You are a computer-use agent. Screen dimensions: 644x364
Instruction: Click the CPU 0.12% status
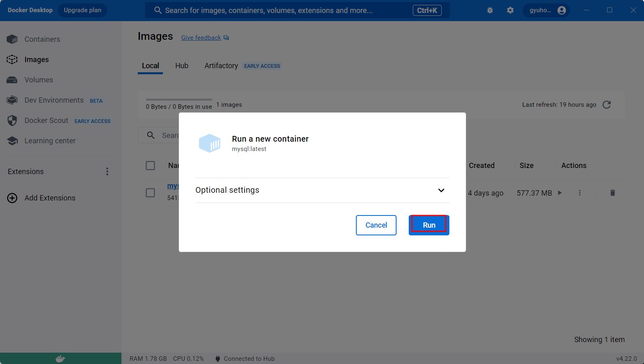(189, 359)
